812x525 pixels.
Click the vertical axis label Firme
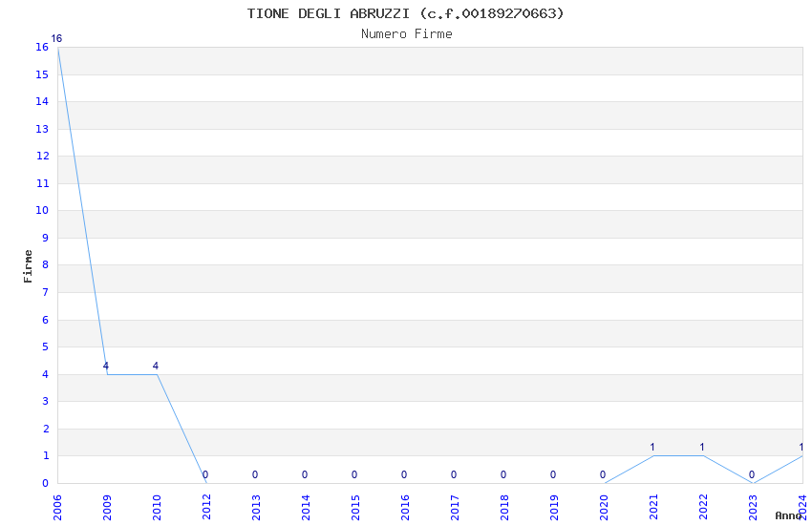click(28, 266)
